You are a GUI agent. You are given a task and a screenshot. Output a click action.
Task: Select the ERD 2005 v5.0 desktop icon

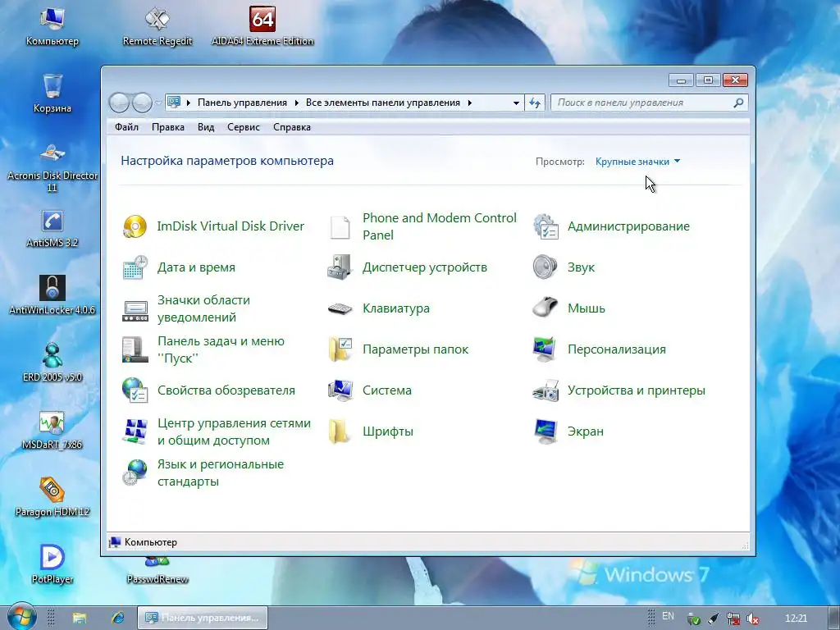pyautogui.click(x=52, y=355)
